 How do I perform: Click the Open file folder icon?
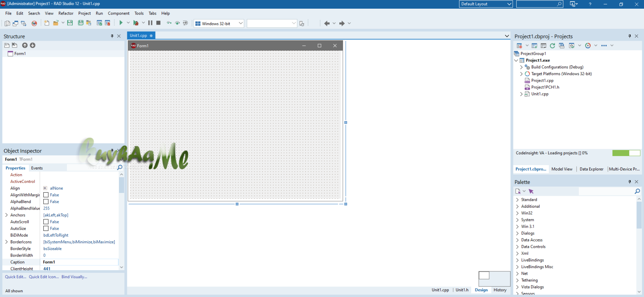[x=56, y=23]
